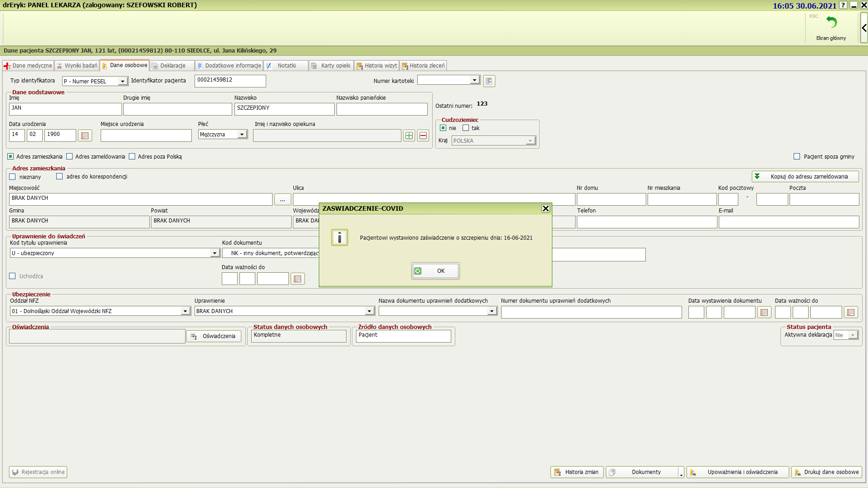Expand the Typ identyfikatora dropdown
Image resolution: width=868 pixels, height=488 pixels.
(122, 81)
